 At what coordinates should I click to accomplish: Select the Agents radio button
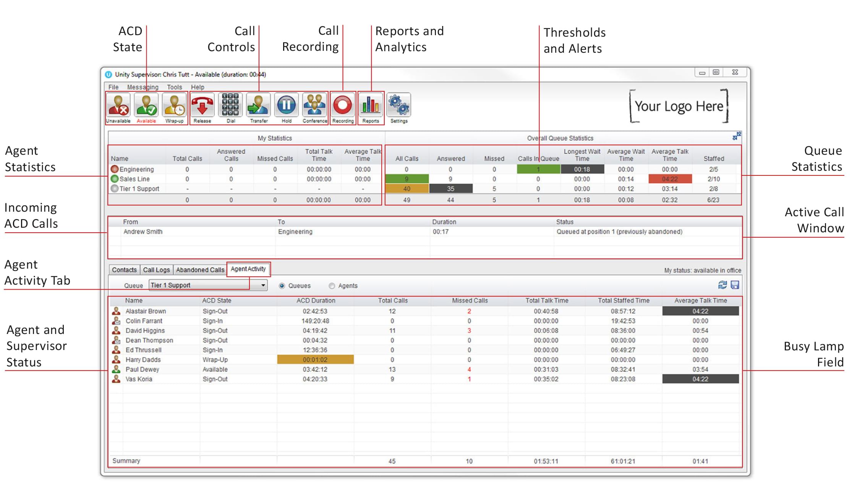(x=332, y=286)
